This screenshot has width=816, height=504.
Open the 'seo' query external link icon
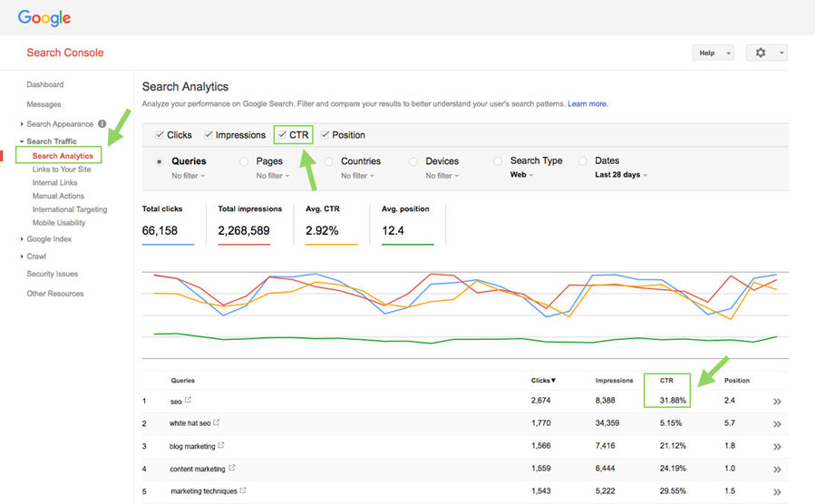pyautogui.click(x=188, y=400)
